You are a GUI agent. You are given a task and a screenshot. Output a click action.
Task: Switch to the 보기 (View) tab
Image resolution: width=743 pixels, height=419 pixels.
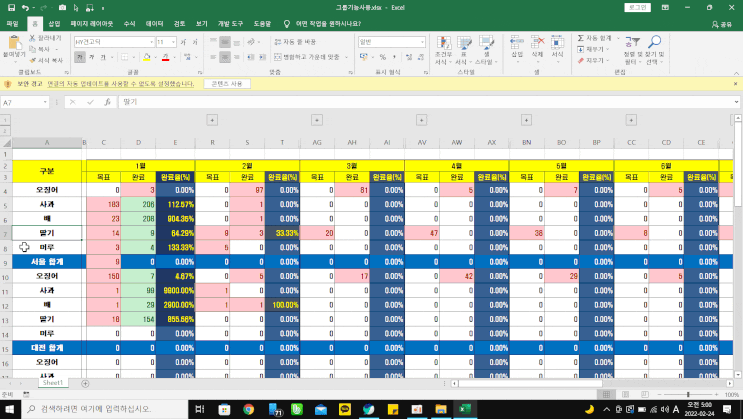click(201, 24)
